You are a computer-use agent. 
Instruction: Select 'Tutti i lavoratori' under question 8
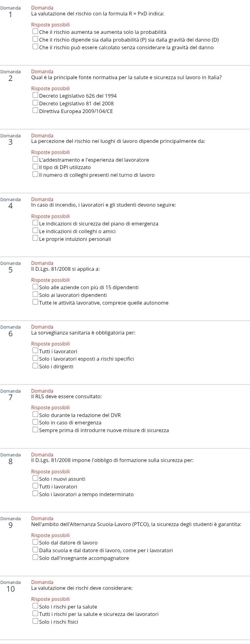point(35,486)
